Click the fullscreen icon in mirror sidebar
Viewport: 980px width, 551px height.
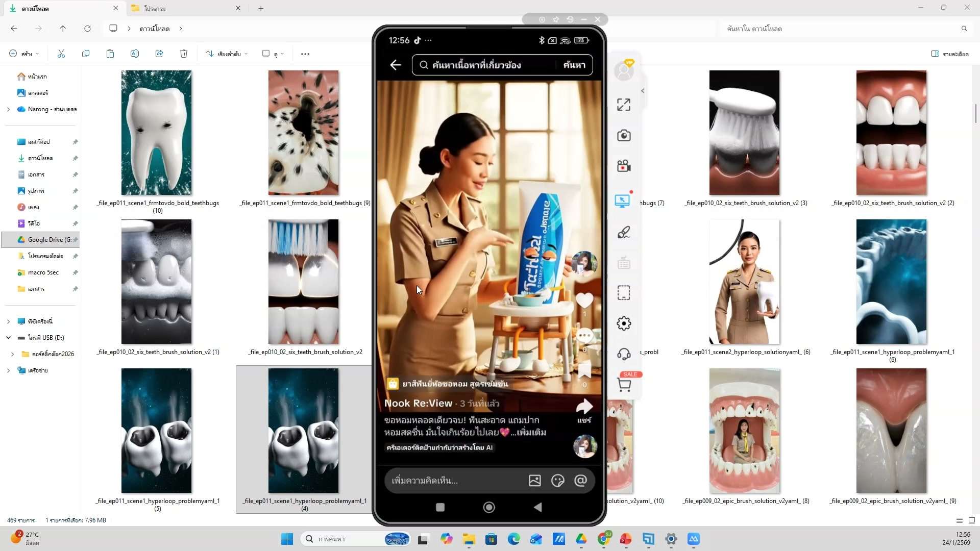[623, 105]
